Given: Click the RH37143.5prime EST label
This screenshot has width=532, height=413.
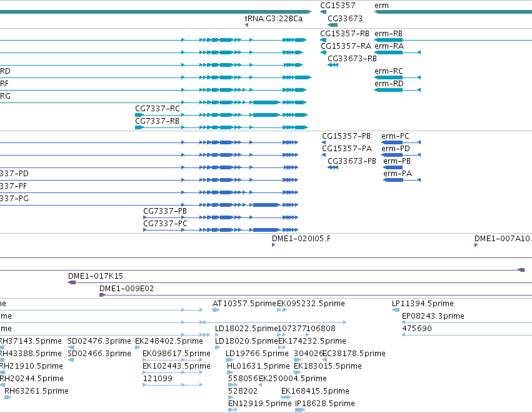Looking at the screenshot, I should 31,341.
